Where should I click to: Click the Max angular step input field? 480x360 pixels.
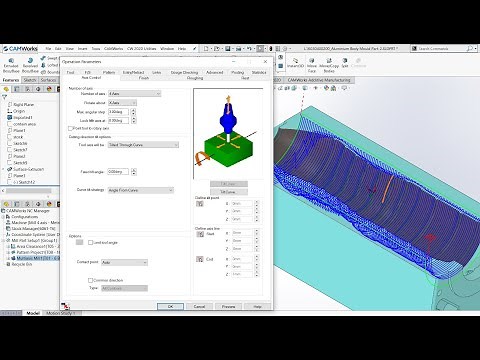pyautogui.click(x=118, y=112)
